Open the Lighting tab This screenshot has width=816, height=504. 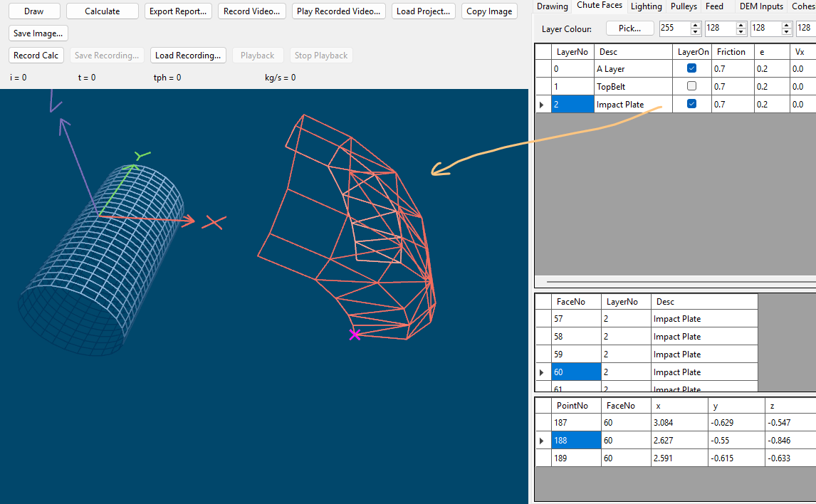647,6
